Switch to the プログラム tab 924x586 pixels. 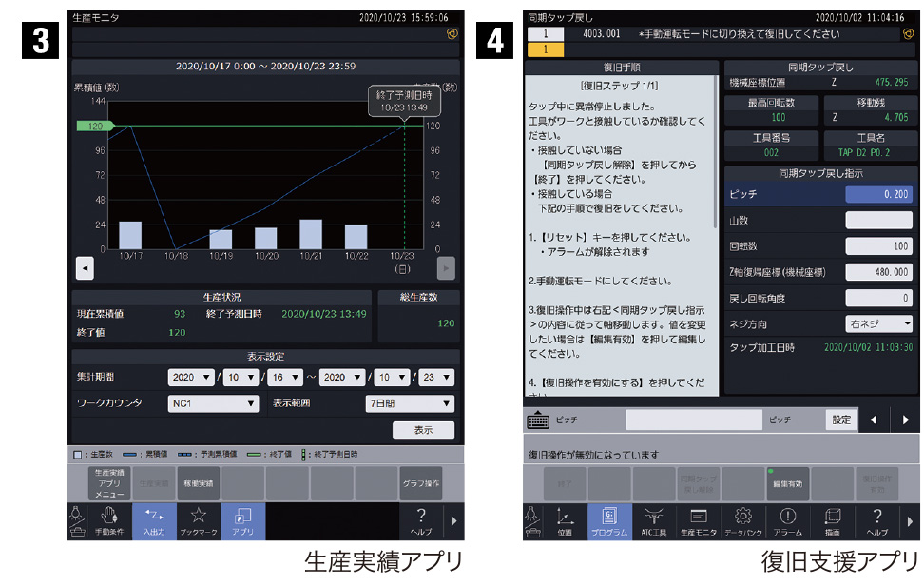click(x=608, y=521)
